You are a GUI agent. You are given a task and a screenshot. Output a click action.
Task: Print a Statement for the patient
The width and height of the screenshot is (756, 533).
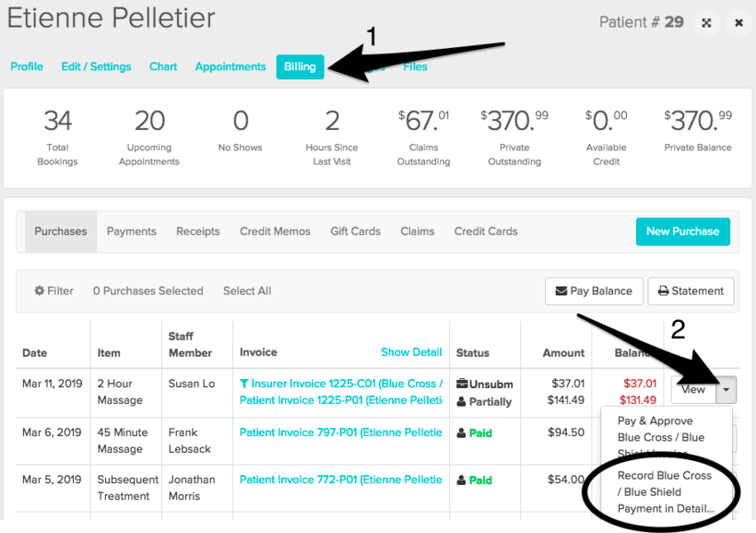coord(691,291)
